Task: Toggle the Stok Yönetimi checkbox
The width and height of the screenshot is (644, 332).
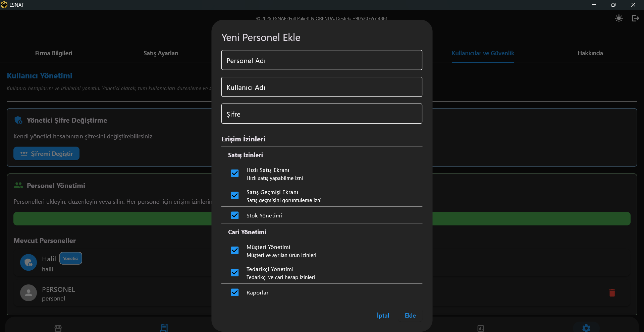Action: coord(235,215)
